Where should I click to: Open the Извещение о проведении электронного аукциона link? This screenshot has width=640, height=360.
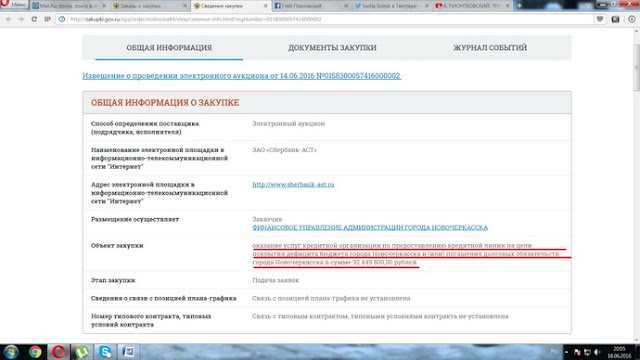(x=241, y=76)
